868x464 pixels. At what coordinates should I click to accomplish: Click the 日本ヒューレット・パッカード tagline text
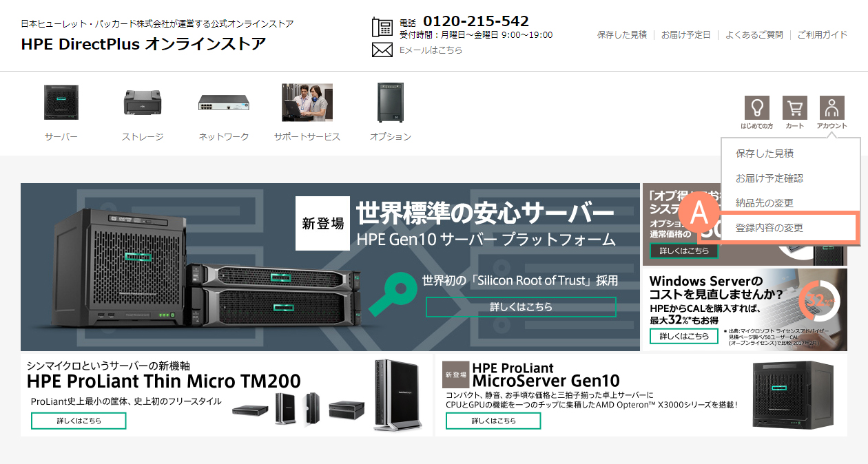[x=158, y=24]
